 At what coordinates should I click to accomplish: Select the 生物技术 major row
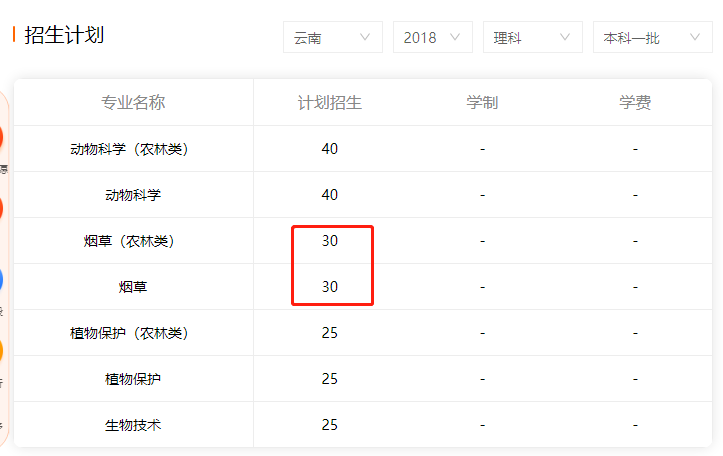point(133,425)
